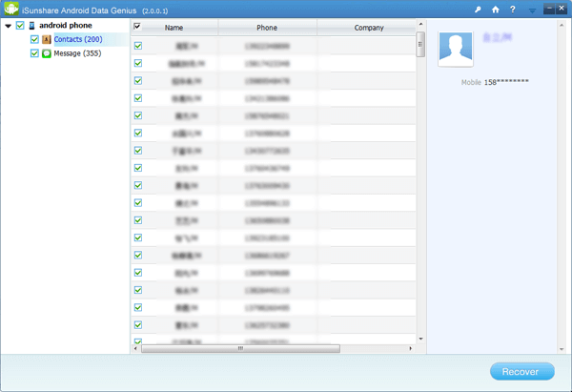The width and height of the screenshot is (572, 392).
Task: Uncheck the third contact row checkbox
Action: [138, 80]
